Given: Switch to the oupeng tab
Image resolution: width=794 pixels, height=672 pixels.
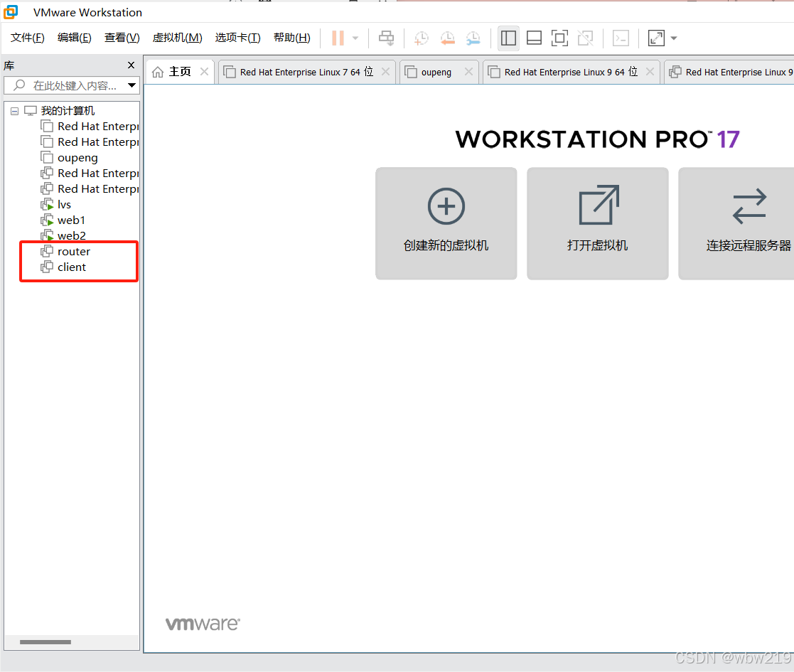Looking at the screenshot, I should [439, 72].
